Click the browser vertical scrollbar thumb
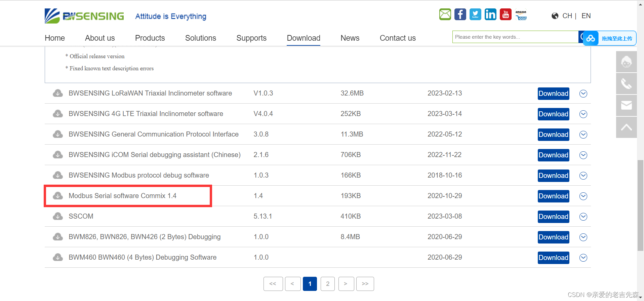644x301 pixels. coord(640,205)
